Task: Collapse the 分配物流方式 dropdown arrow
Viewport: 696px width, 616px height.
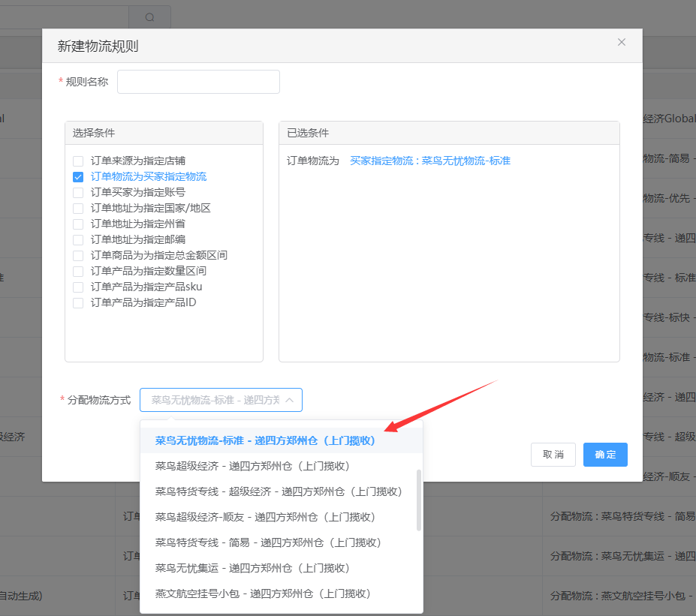Action: [x=289, y=400]
